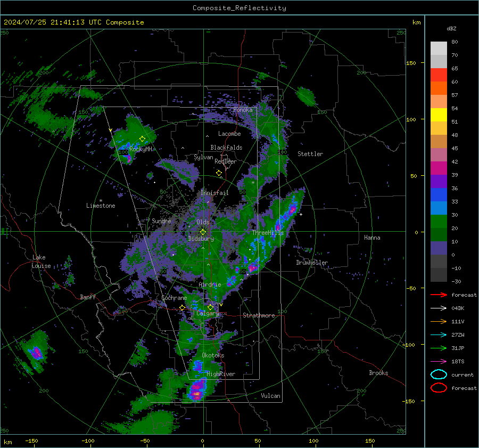Click the ThreeHills town label
Image resolution: width=479 pixels, height=448 pixels.
[268, 233]
